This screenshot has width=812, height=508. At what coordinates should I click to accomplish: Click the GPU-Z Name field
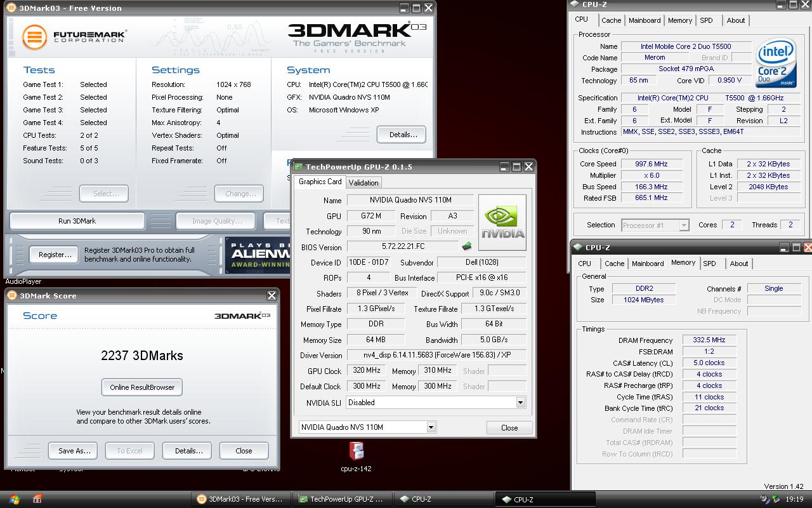coord(411,200)
